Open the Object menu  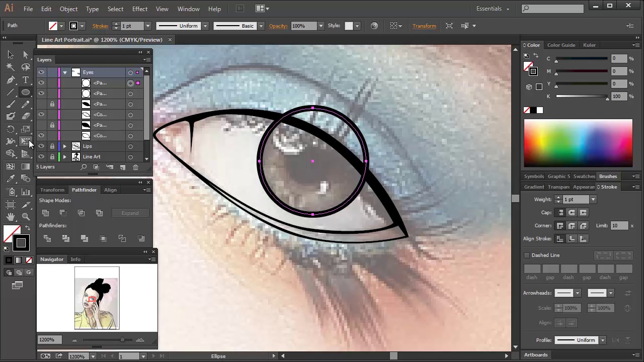(68, 9)
